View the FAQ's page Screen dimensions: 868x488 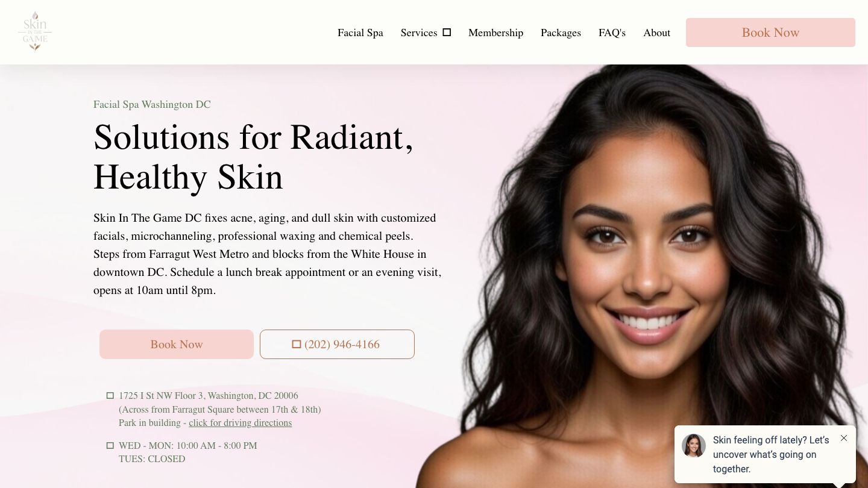click(x=612, y=33)
